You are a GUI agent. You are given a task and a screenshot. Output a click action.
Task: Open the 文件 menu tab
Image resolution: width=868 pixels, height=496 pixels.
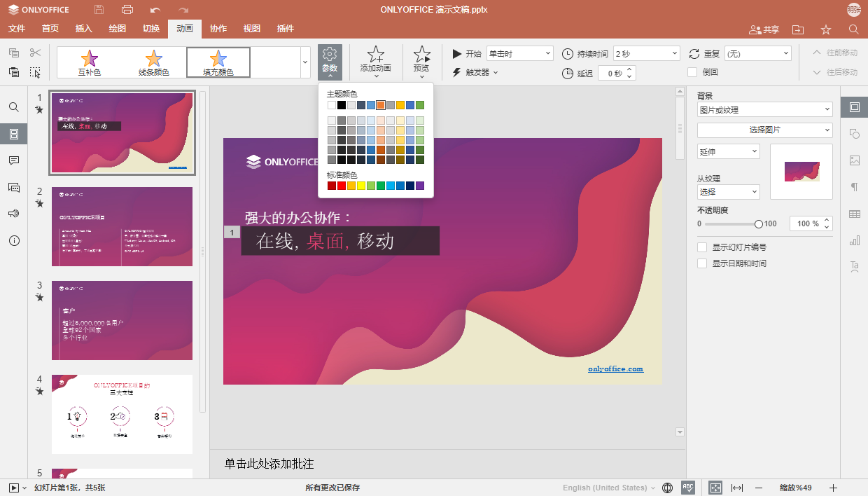[x=17, y=29]
